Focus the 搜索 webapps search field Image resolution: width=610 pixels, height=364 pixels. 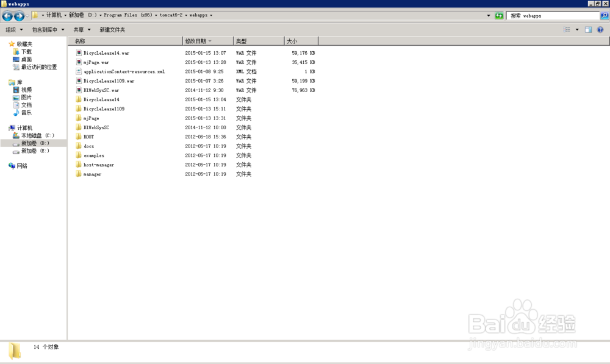point(553,16)
